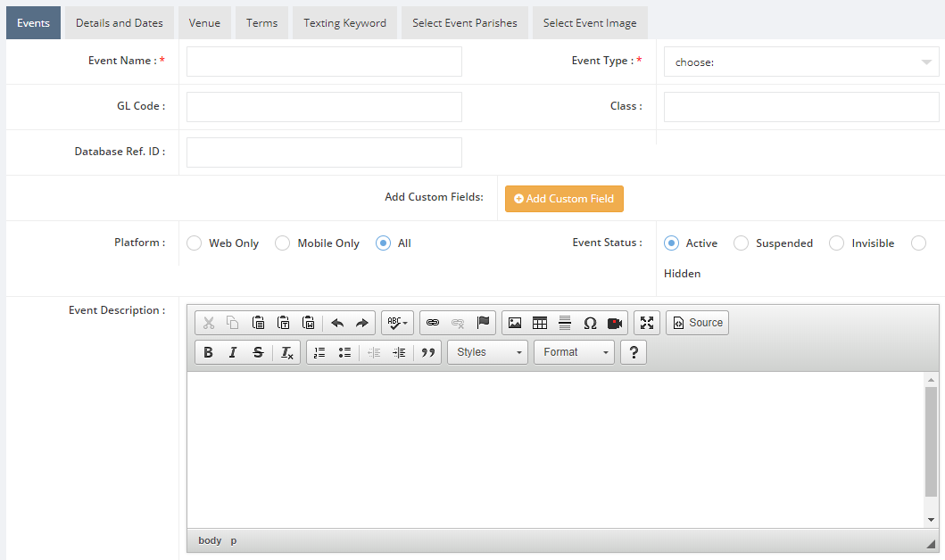Open the Format dropdown menu
Image resolution: width=945 pixels, height=560 pixels.
click(574, 352)
